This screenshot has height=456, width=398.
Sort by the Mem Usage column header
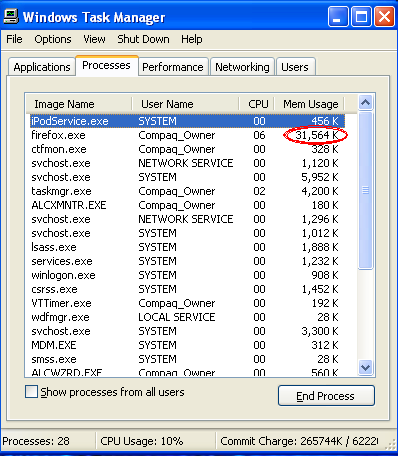coord(309,104)
